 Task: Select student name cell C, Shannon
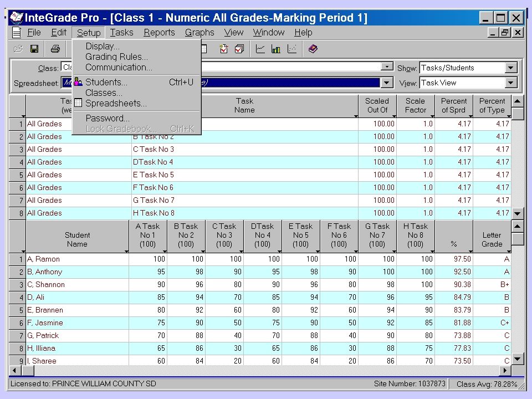click(x=78, y=285)
